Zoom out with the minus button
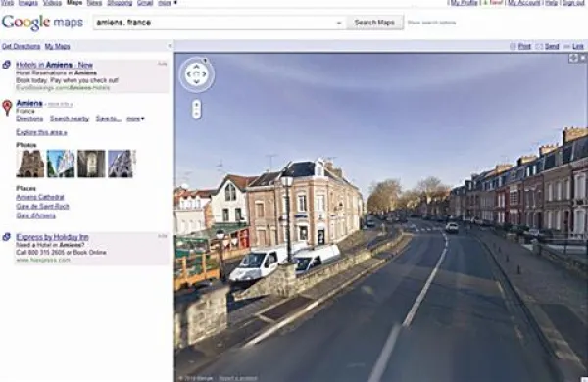 point(197,114)
